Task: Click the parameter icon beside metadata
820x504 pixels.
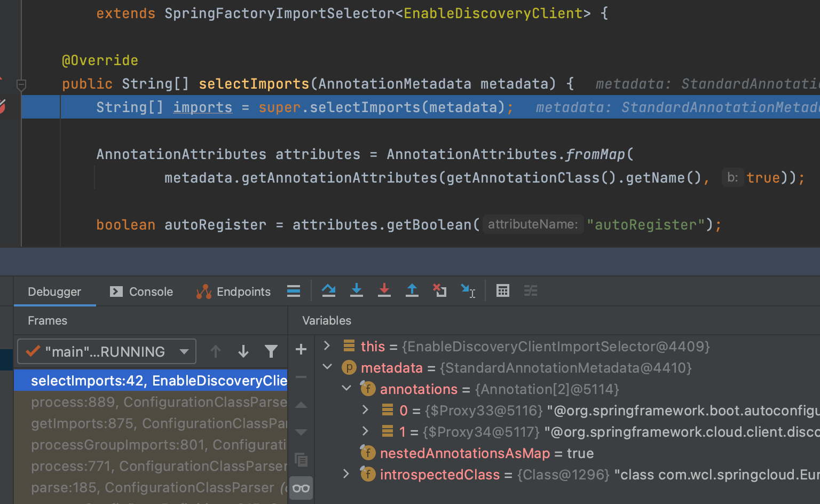Action: point(349,368)
